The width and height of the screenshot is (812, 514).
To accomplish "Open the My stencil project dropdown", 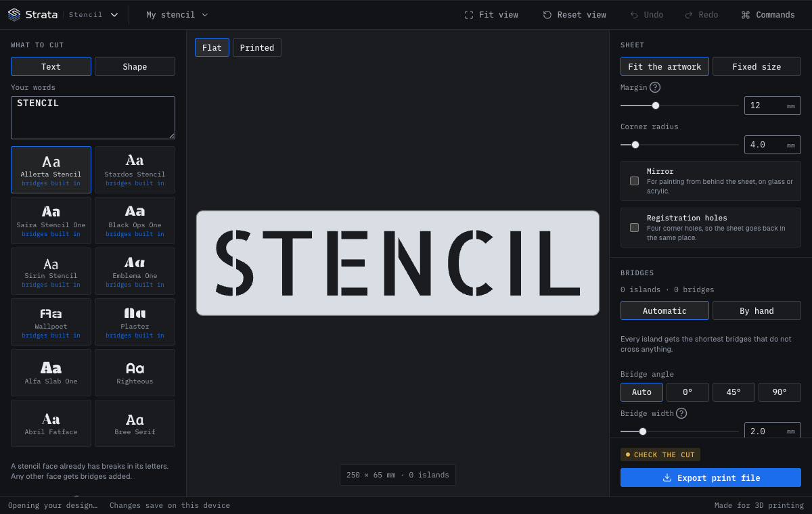I will pos(177,15).
